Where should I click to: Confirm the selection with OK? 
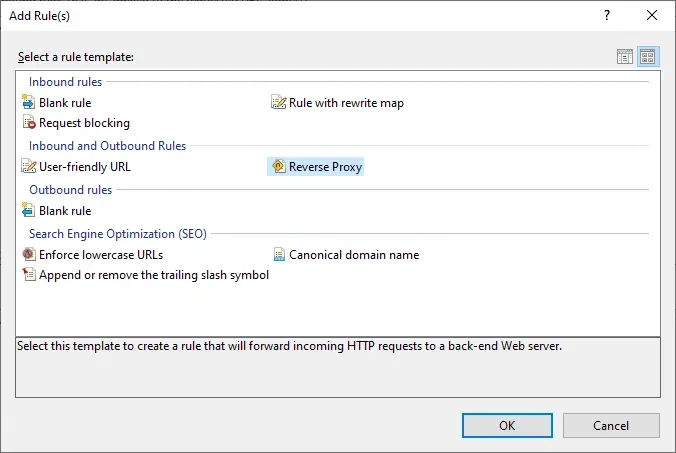(x=507, y=425)
